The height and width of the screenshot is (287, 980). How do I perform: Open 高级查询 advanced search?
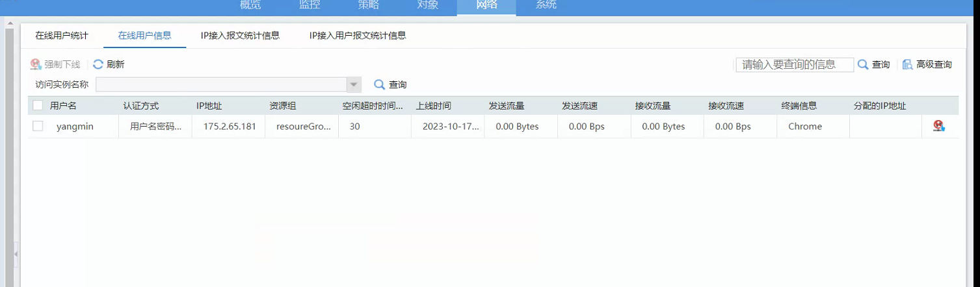coord(927,64)
